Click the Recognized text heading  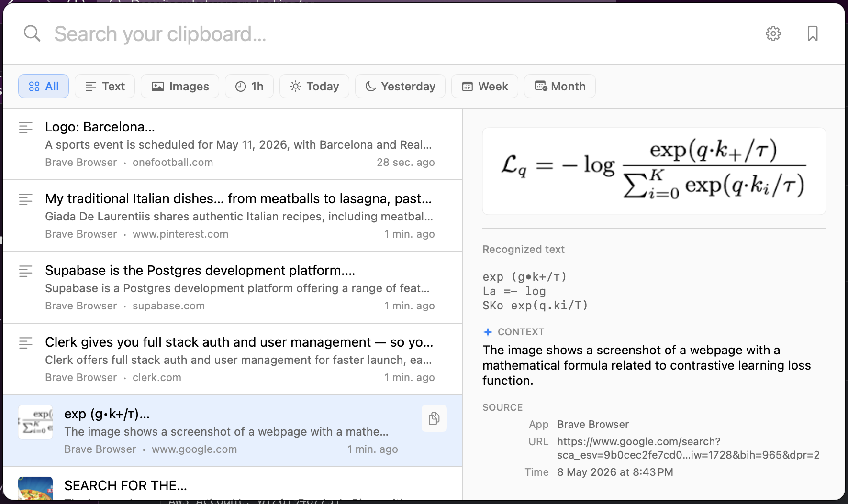coord(524,249)
